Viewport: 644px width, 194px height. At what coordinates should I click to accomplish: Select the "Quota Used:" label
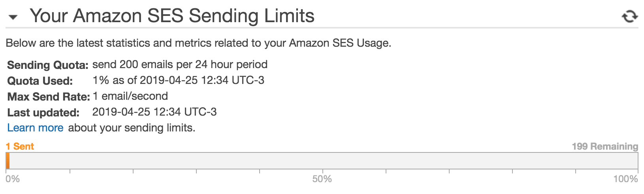pyautogui.click(x=40, y=81)
